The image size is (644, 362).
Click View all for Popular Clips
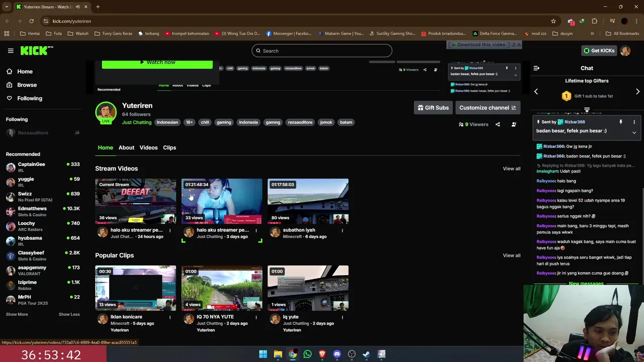click(512, 255)
